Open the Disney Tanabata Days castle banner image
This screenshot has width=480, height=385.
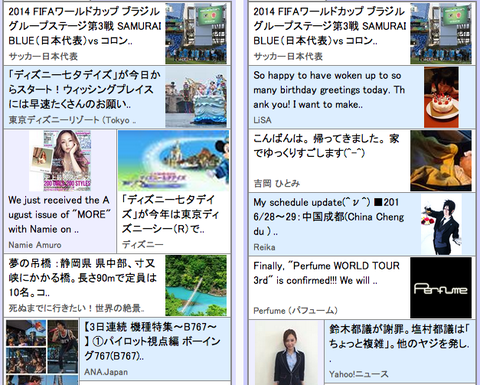click(x=173, y=161)
